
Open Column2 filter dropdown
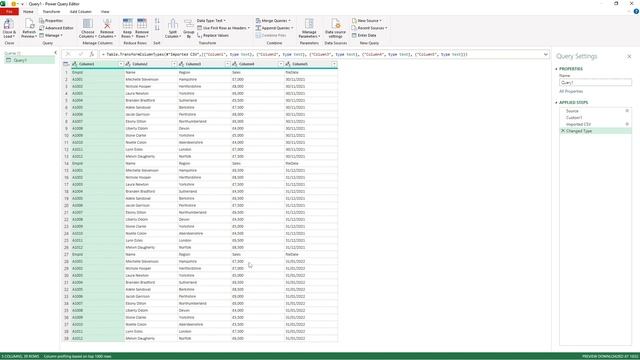pos(174,64)
